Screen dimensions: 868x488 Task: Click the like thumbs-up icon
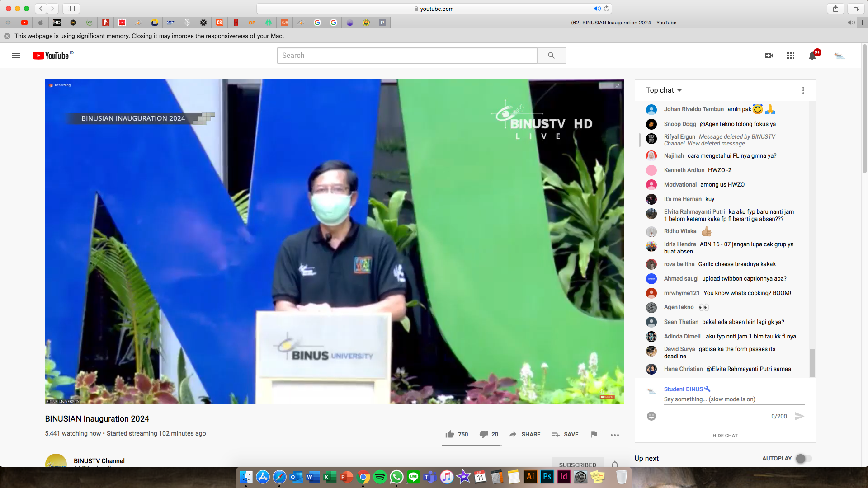click(x=449, y=434)
